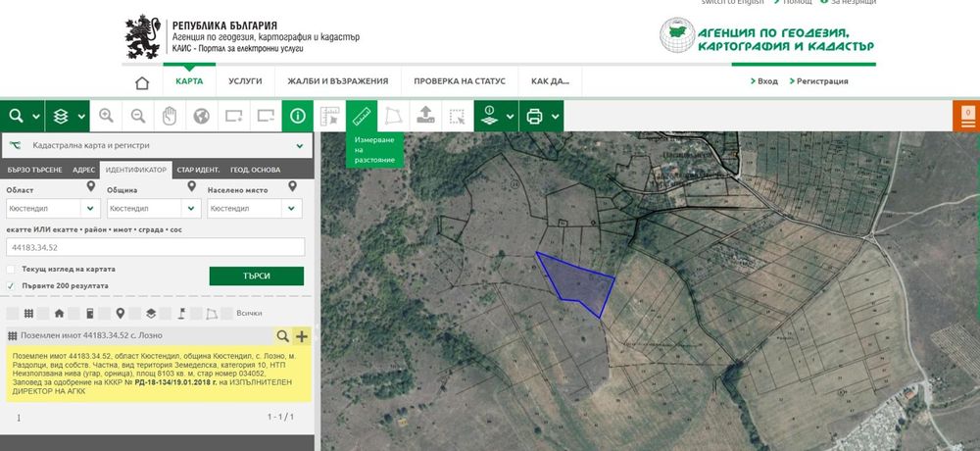
Task: Expand the layers tool dropdown arrow
Action: click(81, 117)
